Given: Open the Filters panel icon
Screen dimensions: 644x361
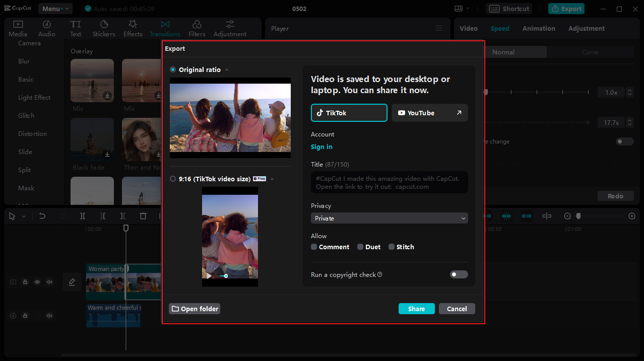Looking at the screenshot, I should 197,24.
